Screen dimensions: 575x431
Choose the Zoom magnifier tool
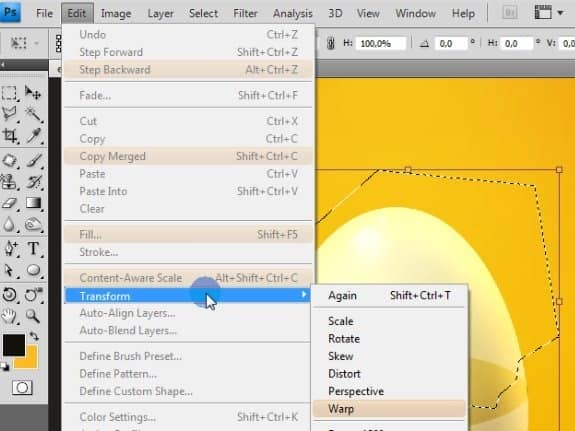[x=33, y=315]
